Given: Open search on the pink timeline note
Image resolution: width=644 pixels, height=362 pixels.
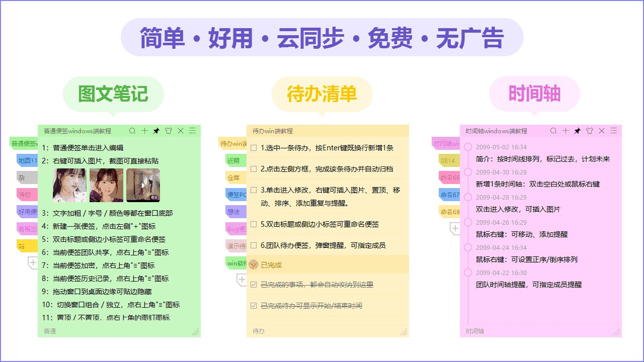Looking at the screenshot, I should tap(553, 130).
